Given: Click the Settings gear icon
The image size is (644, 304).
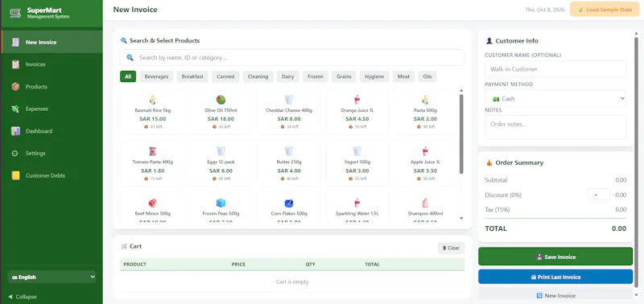Looking at the screenshot, I should coord(15,153).
